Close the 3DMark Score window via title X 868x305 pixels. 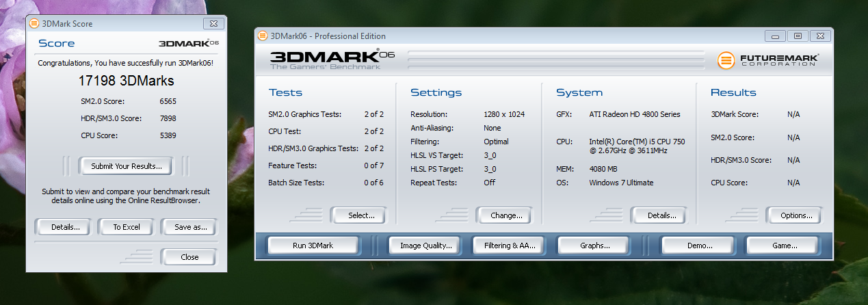(x=213, y=23)
